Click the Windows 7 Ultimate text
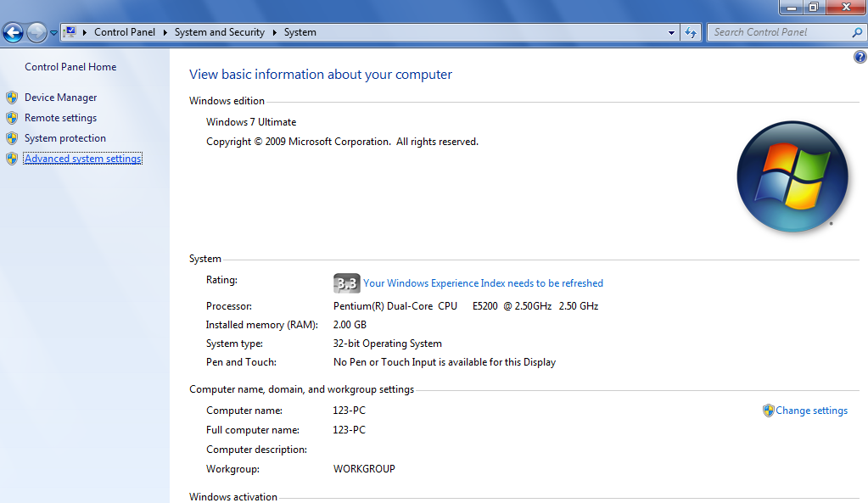This screenshot has height=503, width=868. tap(251, 122)
